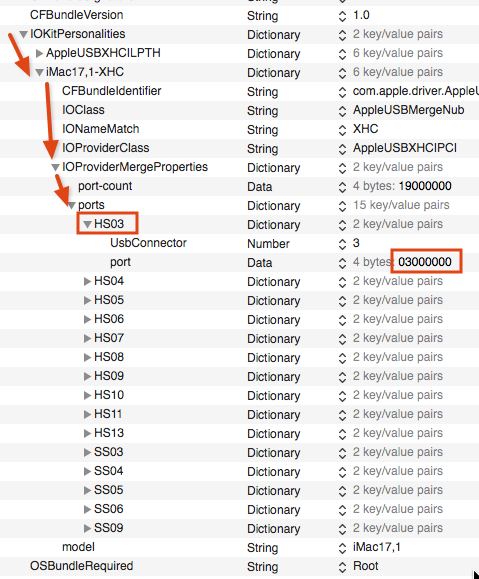Screen dimensions: 479x579
Task: Open type stepper for UsbConnector row
Action: [x=342, y=244]
